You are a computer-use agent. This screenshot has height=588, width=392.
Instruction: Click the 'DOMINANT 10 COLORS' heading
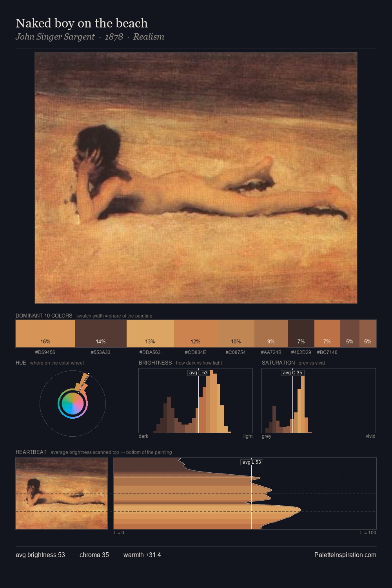(x=44, y=316)
